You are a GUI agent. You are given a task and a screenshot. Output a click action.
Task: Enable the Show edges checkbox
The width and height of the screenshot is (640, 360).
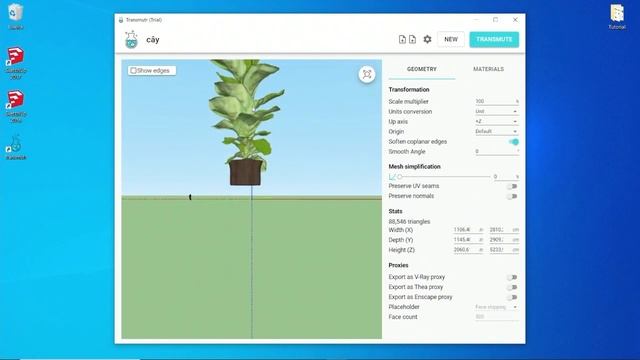133,71
